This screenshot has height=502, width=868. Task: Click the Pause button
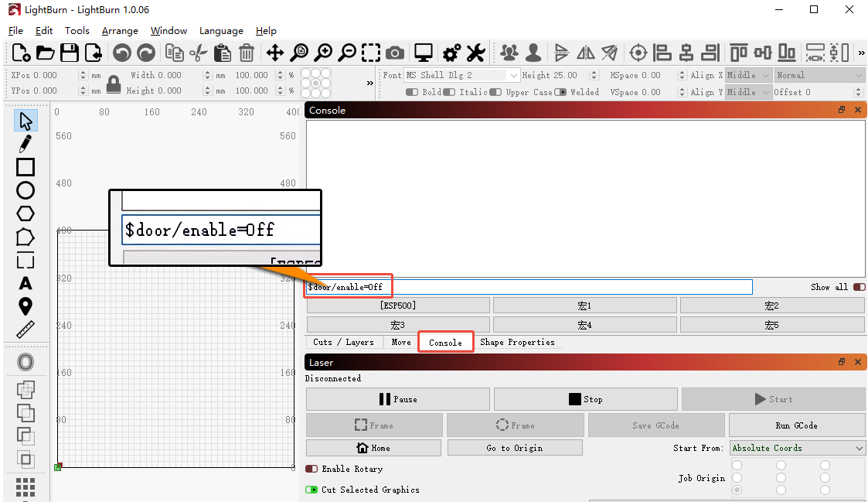pos(398,399)
